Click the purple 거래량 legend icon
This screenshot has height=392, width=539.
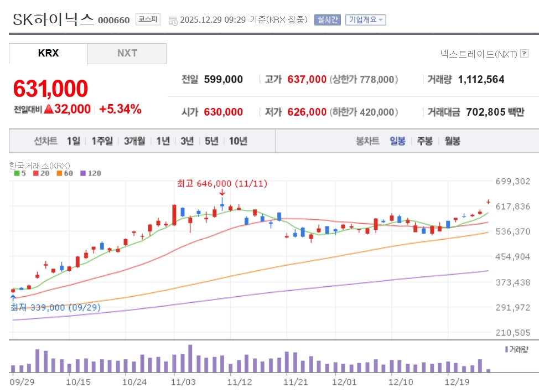[x=506, y=349]
